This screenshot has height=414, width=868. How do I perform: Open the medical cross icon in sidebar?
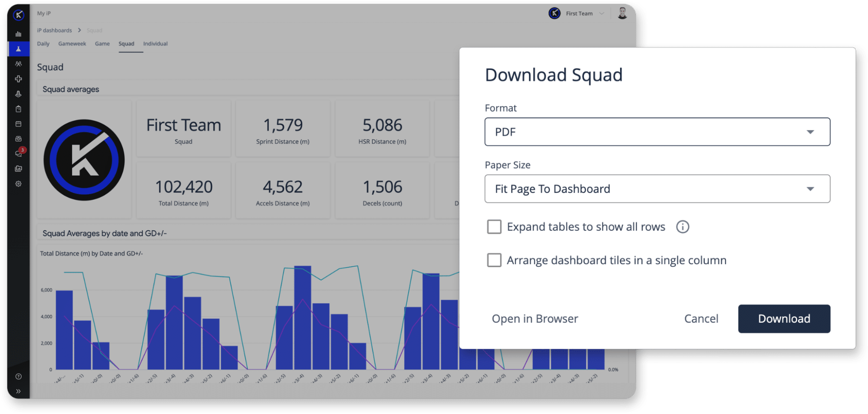(x=18, y=79)
